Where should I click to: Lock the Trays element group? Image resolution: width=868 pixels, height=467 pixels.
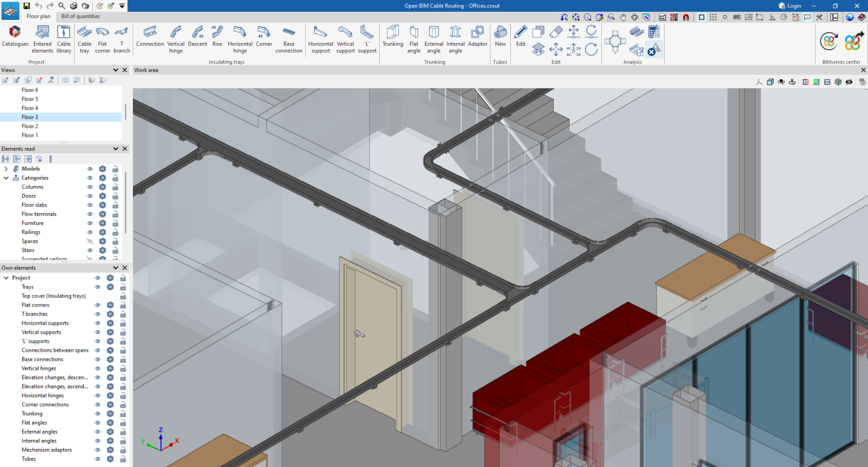coord(123,287)
